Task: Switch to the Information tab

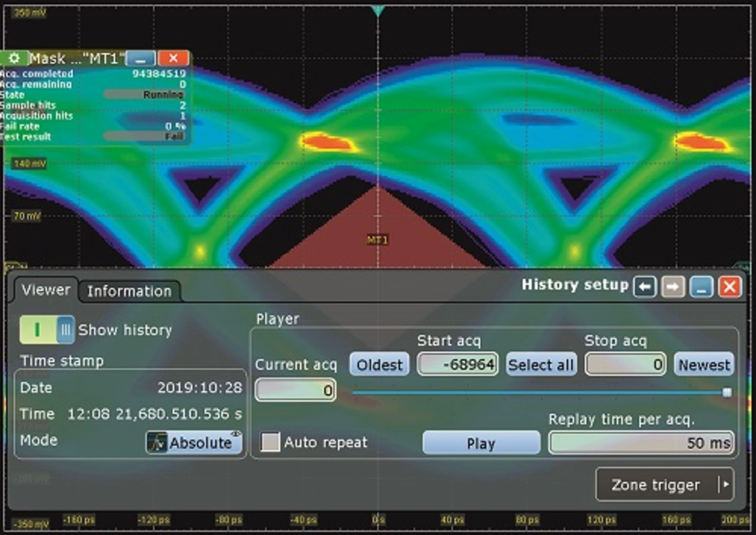Action: point(129,291)
